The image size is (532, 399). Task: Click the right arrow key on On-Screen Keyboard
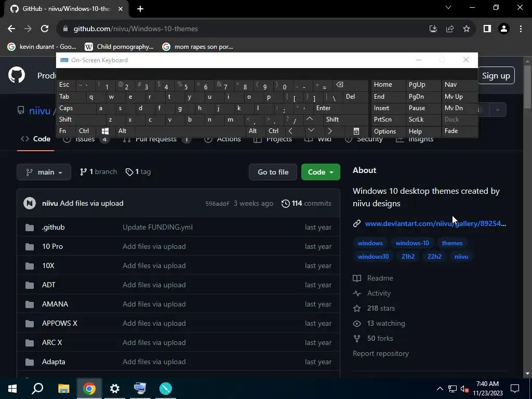pos(330,131)
